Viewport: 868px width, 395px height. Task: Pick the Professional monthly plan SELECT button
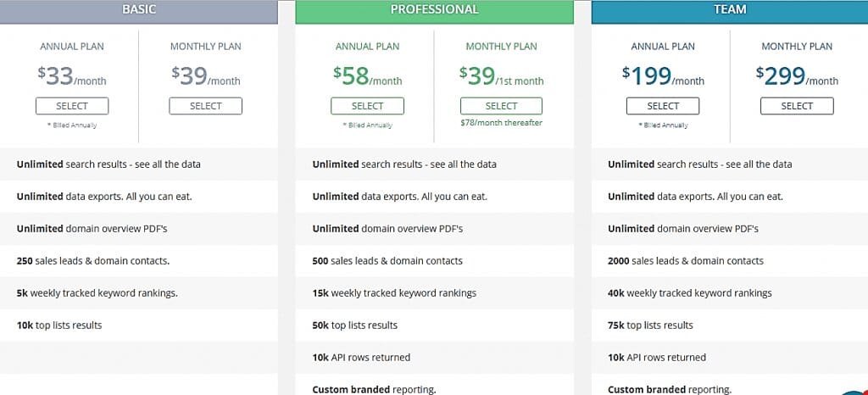501,106
